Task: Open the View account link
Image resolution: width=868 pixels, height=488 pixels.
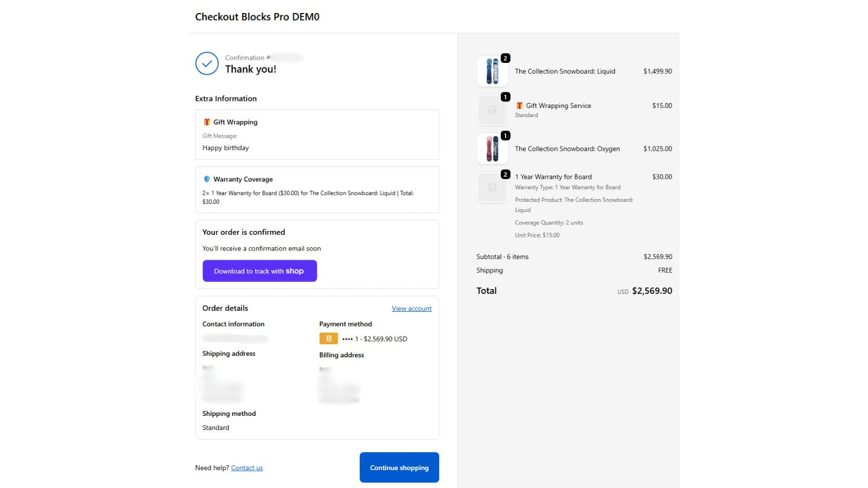Action: click(x=412, y=308)
